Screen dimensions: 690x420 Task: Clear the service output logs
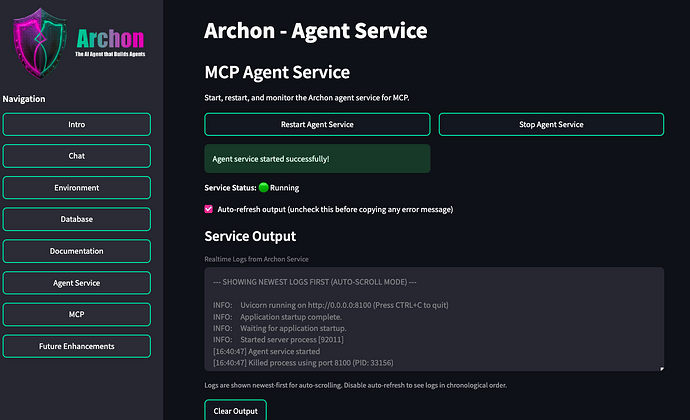pos(235,410)
